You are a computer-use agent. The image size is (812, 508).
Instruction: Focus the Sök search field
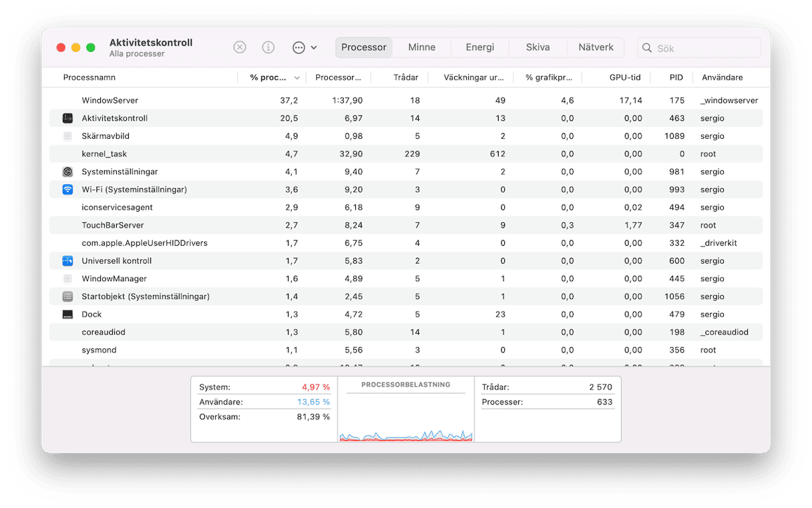tap(699, 48)
